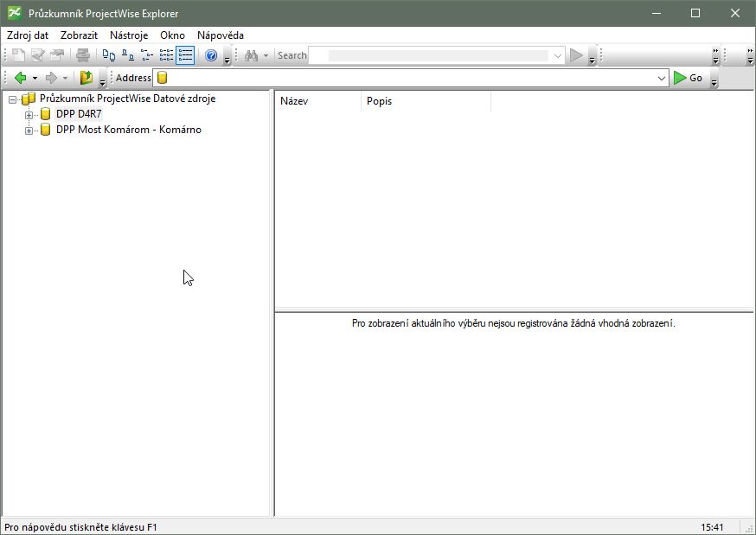Open the Back button history dropdown arrow
Viewport: 756px width, 535px height.
35,78
